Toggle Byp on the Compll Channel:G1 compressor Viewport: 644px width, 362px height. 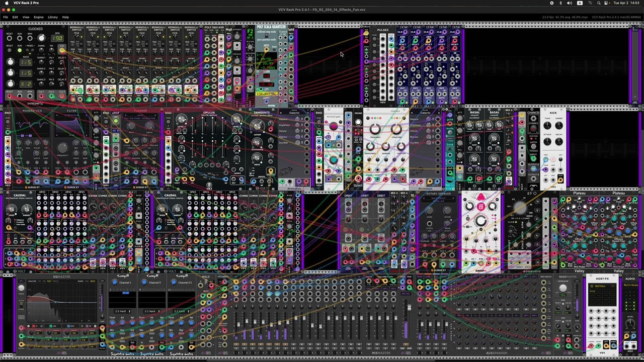point(181,333)
